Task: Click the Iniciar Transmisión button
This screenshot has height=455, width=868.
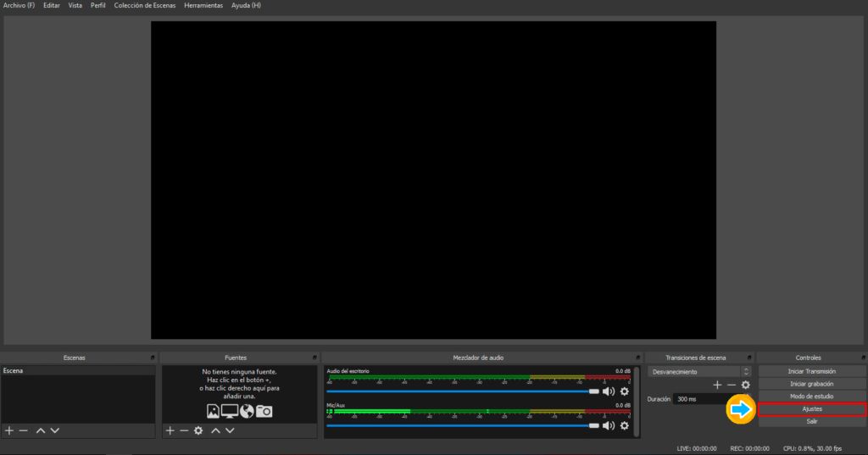Action: [x=812, y=371]
